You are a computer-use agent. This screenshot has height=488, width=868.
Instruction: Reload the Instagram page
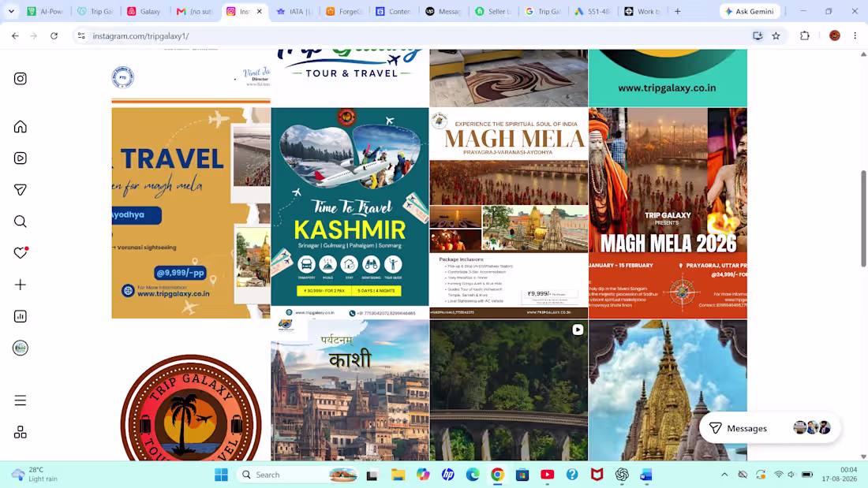[x=54, y=36]
